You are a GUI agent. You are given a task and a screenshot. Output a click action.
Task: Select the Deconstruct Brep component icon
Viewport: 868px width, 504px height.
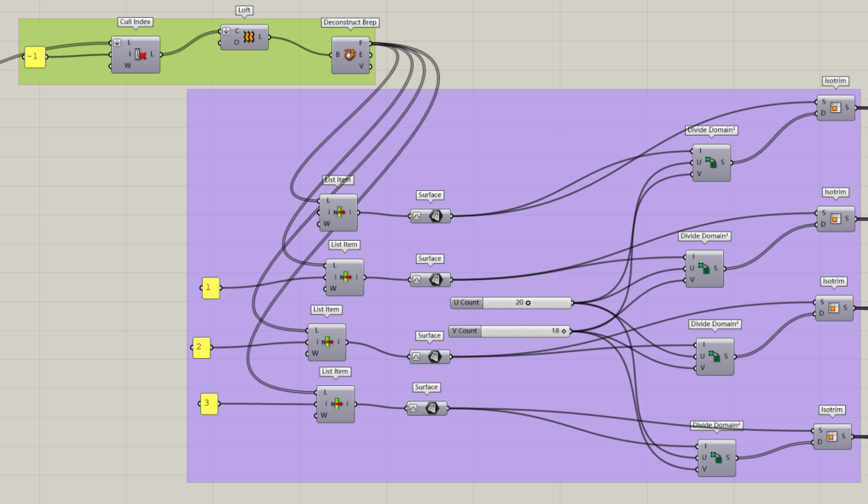pyautogui.click(x=349, y=55)
